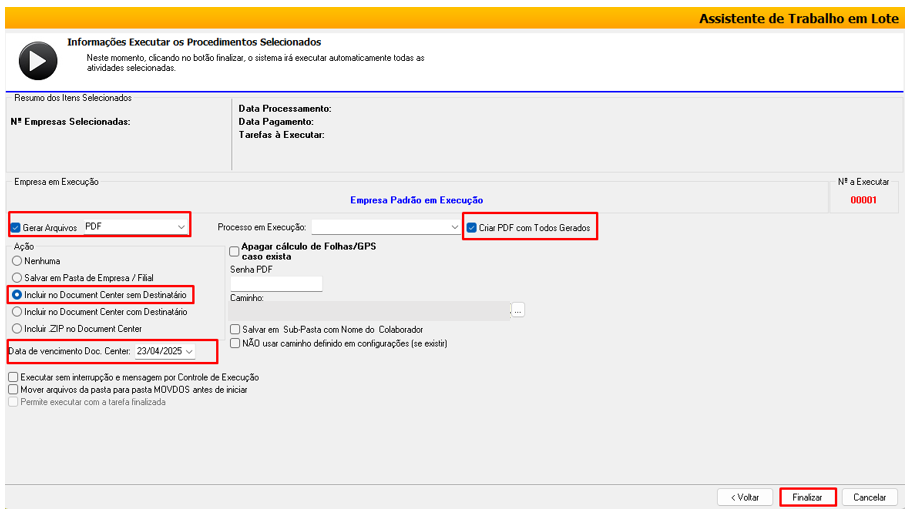
Task: Click into the Senha PDF field
Action: point(276,284)
